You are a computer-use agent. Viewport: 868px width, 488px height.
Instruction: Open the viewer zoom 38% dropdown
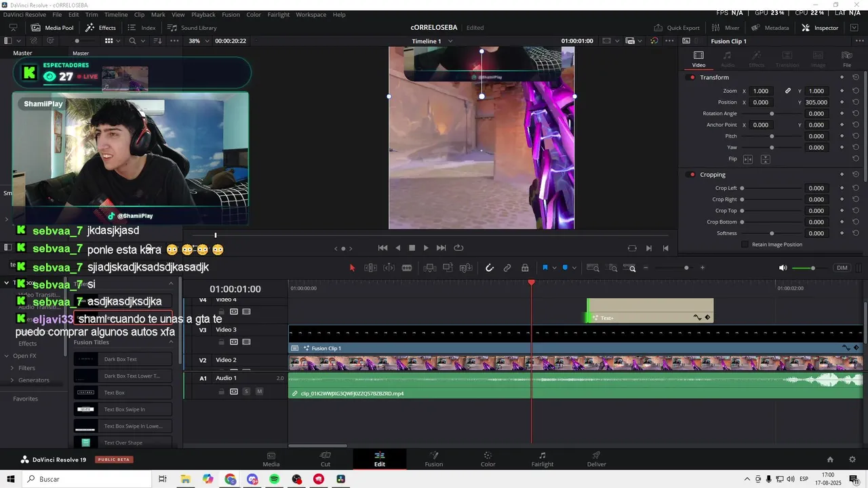click(x=199, y=41)
